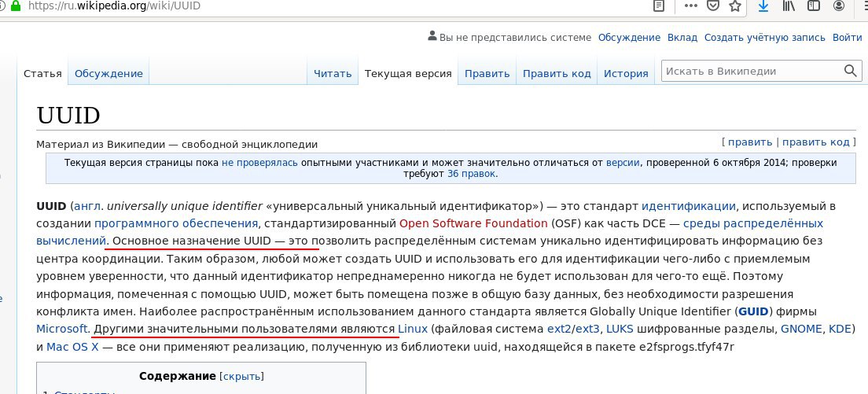The width and height of the screenshot is (868, 394).
Task: Open Firefox account avatar icon
Action: 839,6
